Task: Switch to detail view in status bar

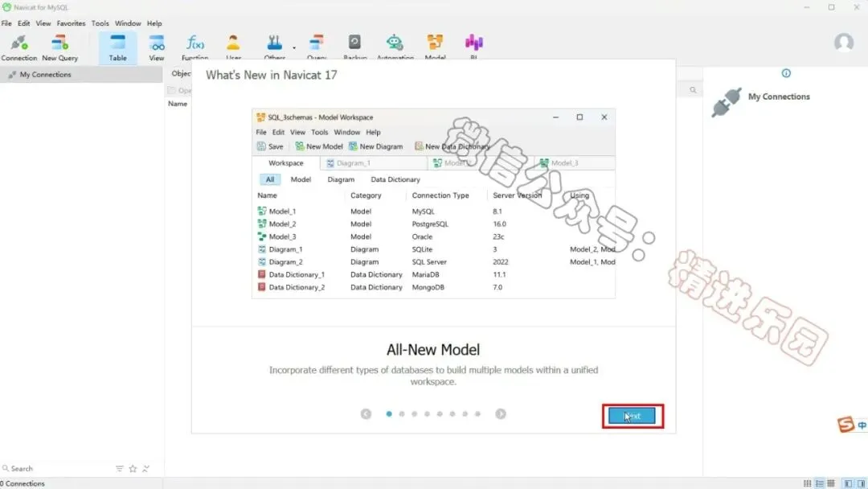Action: tap(831, 483)
